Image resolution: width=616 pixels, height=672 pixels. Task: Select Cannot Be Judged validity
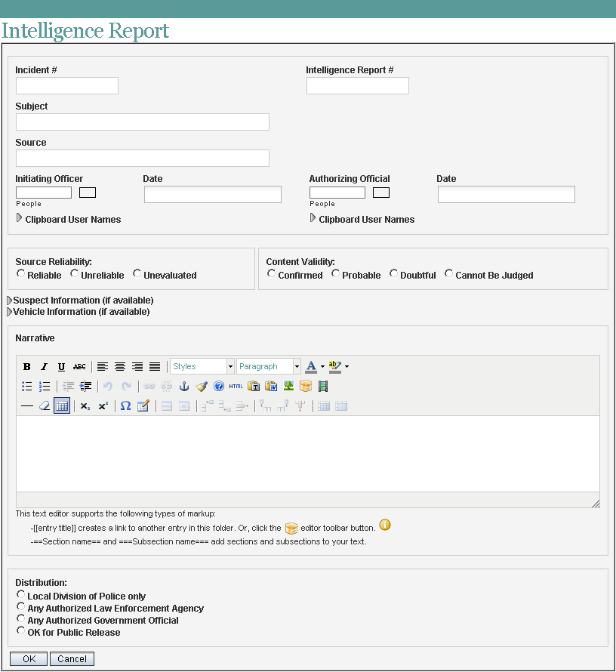(x=448, y=273)
